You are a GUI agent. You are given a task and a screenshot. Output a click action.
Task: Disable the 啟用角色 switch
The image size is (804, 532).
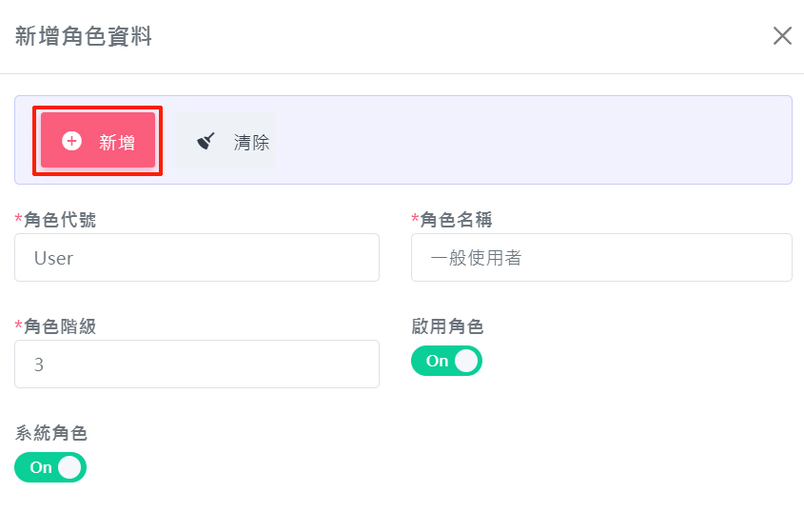[446, 362]
